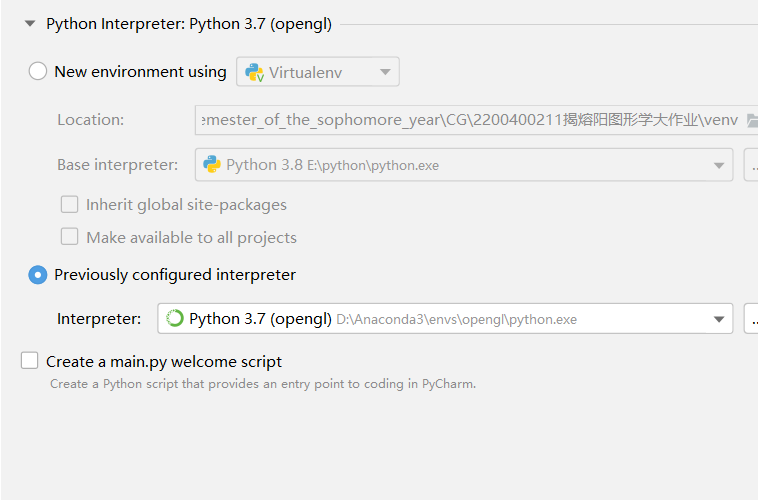Click the ellipsis button beside Interpreter field
Image resolution: width=758 pixels, height=500 pixels.
[752, 319]
